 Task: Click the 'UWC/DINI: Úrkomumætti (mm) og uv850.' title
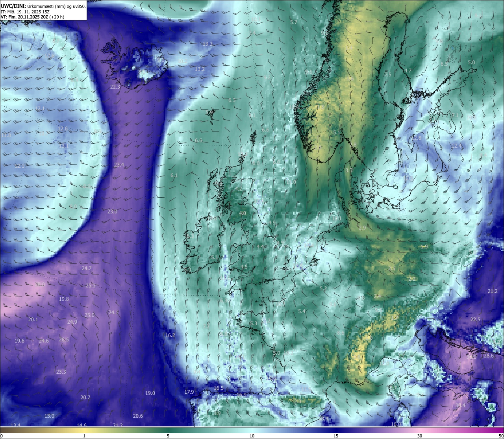tap(43, 6)
